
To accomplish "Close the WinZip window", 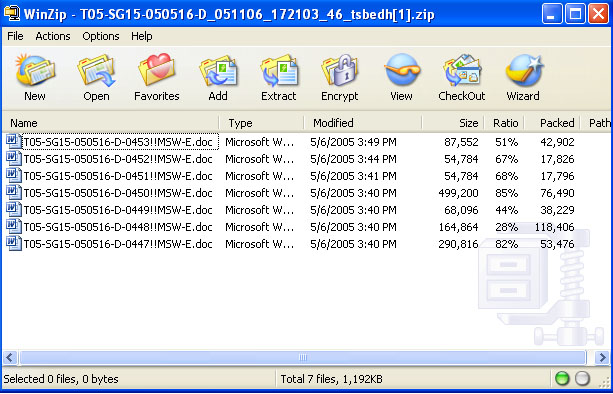I will point(599,14).
